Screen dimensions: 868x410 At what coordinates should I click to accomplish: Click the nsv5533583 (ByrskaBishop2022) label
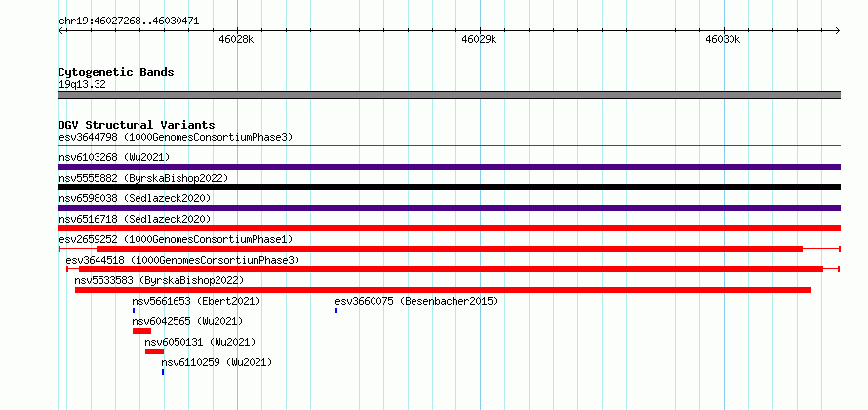[x=159, y=280]
